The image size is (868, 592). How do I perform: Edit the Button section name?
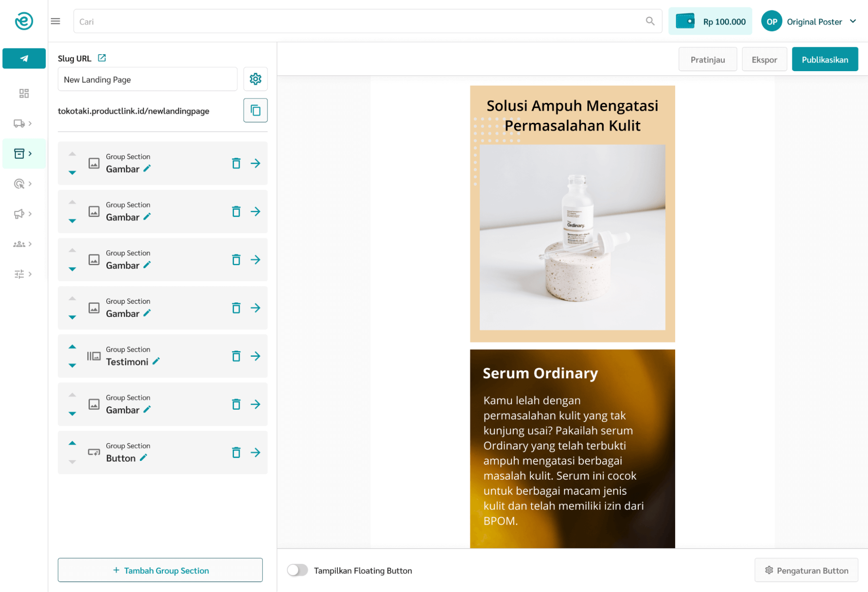click(144, 457)
